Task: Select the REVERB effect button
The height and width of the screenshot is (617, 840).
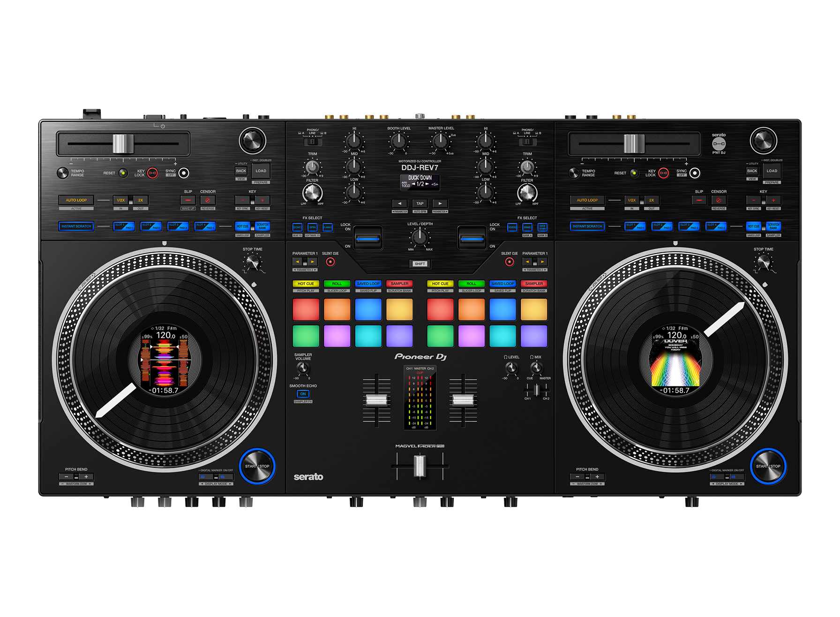Action: pyautogui.click(x=512, y=227)
